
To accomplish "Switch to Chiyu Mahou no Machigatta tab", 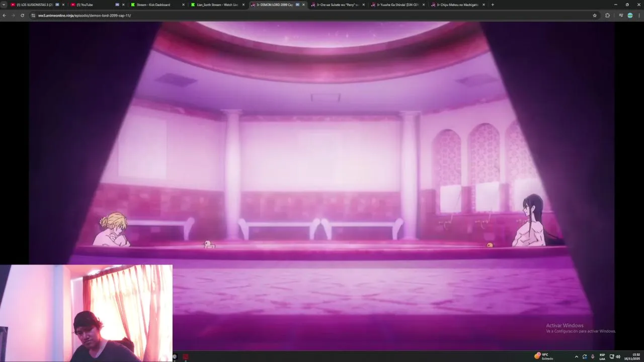I will point(458,5).
